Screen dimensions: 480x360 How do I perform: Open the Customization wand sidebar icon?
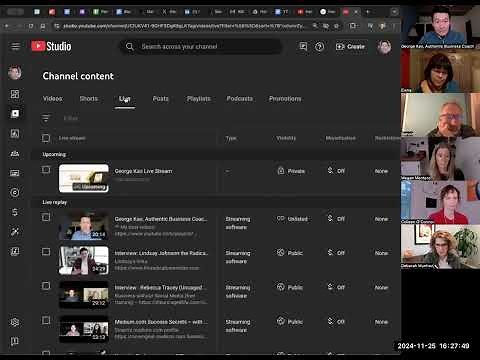point(15,232)
